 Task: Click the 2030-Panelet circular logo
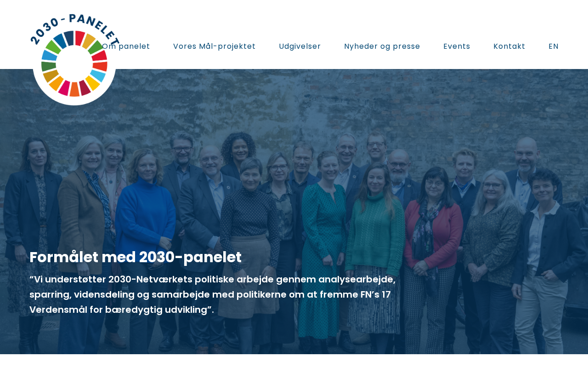[x=74, y=60]
